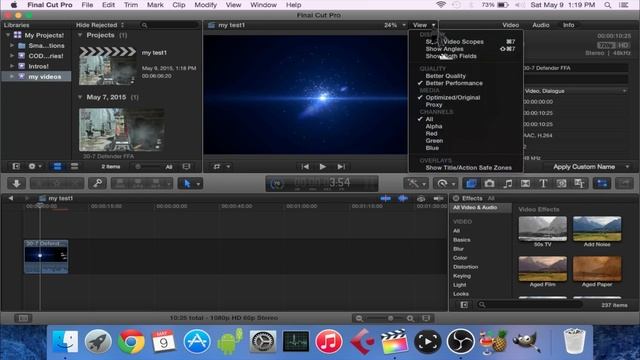The image size is (640, 360).
Task: Zoom in timeline magnifier plus
Action: click(x=410, y=318)
